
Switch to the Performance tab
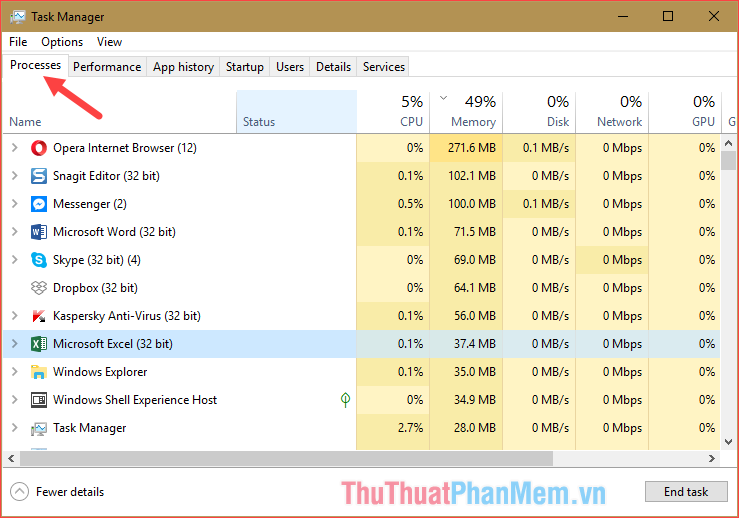[107, 67]
